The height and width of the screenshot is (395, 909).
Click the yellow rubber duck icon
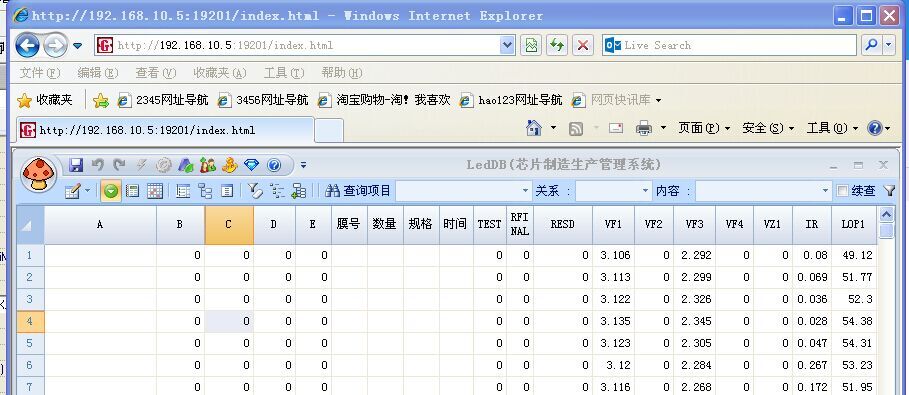pos(230,165)
